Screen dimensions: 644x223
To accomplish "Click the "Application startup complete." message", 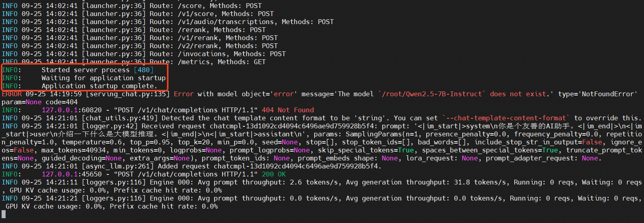I will (x=99, y=86).
